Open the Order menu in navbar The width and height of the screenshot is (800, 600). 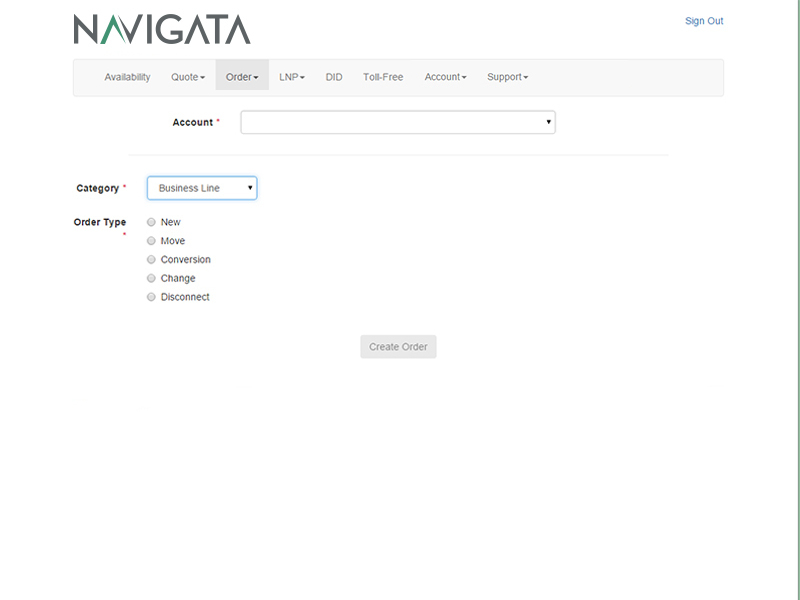coord(242,77)
